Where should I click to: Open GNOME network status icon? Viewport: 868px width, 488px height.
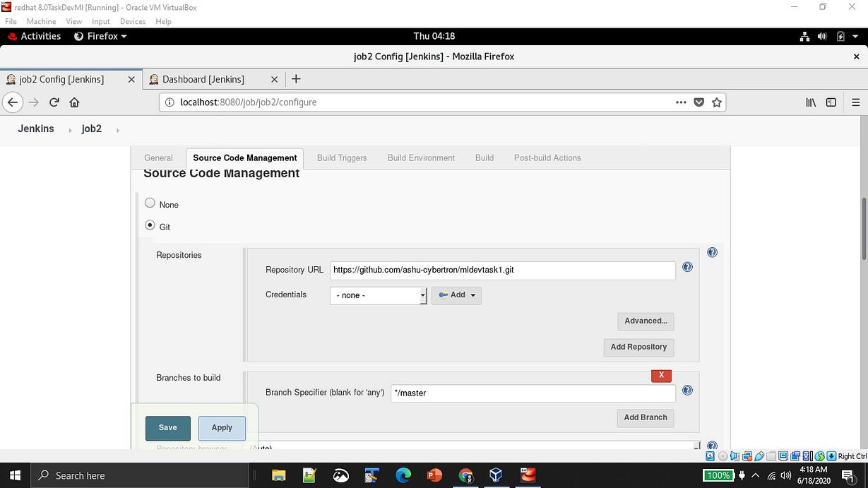804,36
